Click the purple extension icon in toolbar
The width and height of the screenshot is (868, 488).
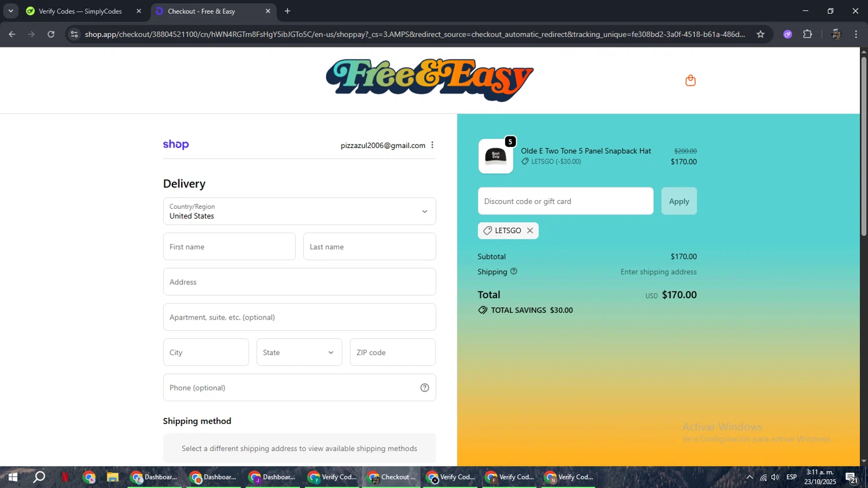tap(788, 34)
